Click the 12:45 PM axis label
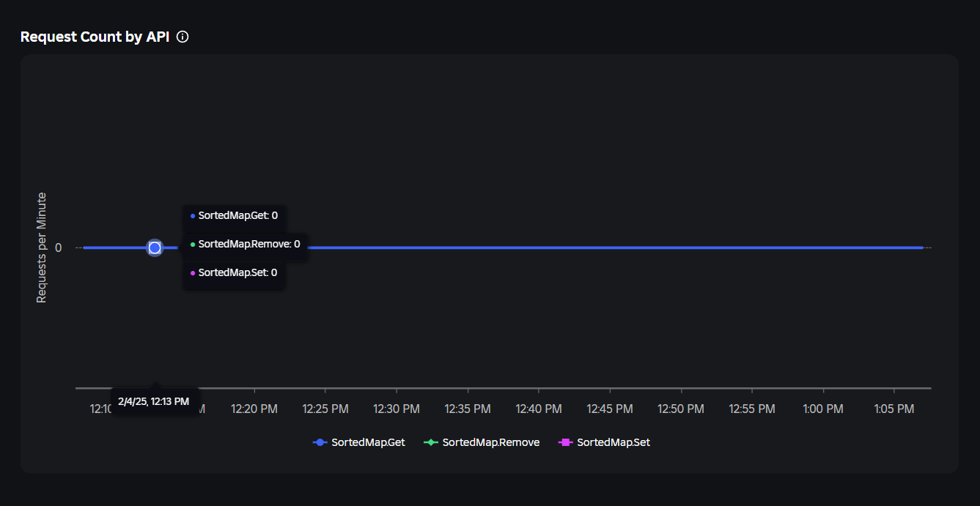This screenshot has width=980, height=506. pos(610,409)
